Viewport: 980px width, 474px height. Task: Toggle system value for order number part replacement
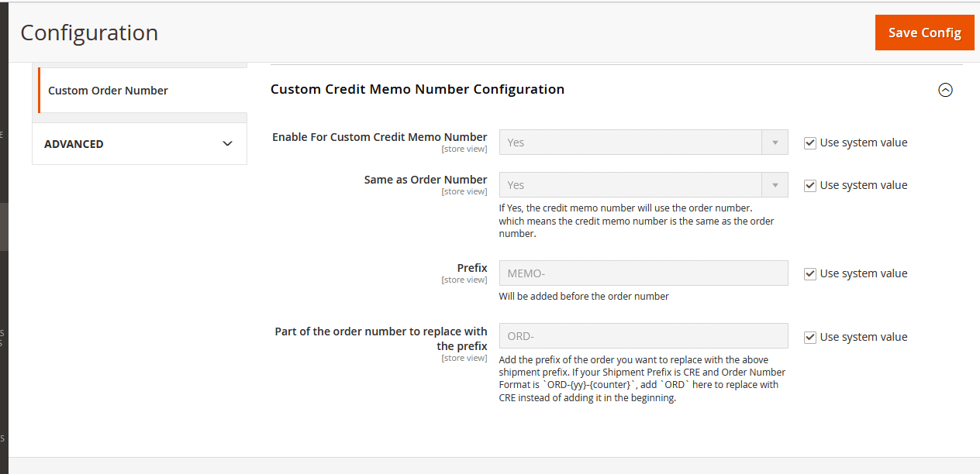tap(810, 338)
